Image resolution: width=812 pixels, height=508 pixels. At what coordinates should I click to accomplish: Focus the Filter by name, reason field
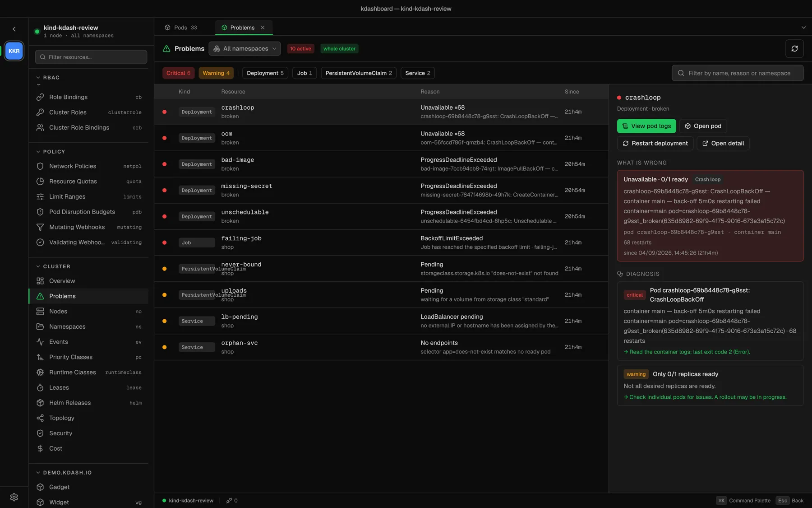click(x=738, y=73)
